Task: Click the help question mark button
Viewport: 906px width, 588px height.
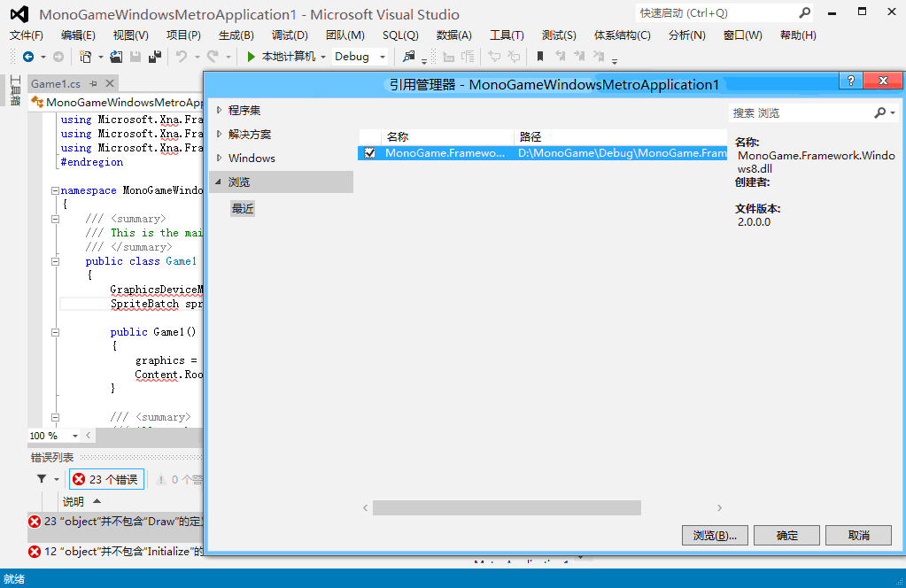Action: (x=850, y=81)
